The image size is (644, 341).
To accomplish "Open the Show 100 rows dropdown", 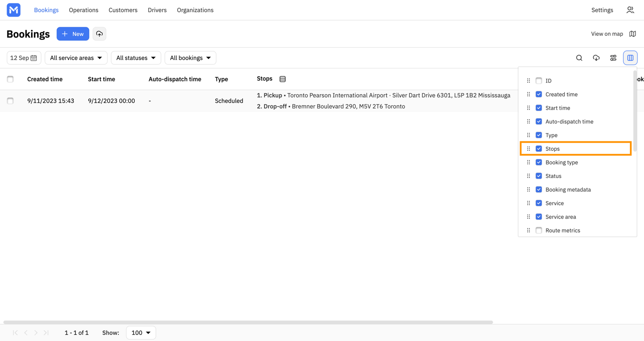I will (x=141, y=333).
